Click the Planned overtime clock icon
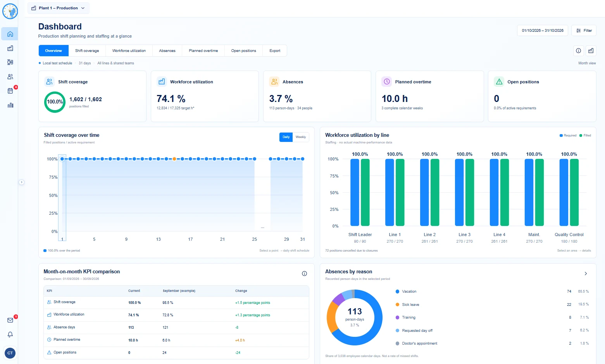The image size is (605, 364). 387,81
